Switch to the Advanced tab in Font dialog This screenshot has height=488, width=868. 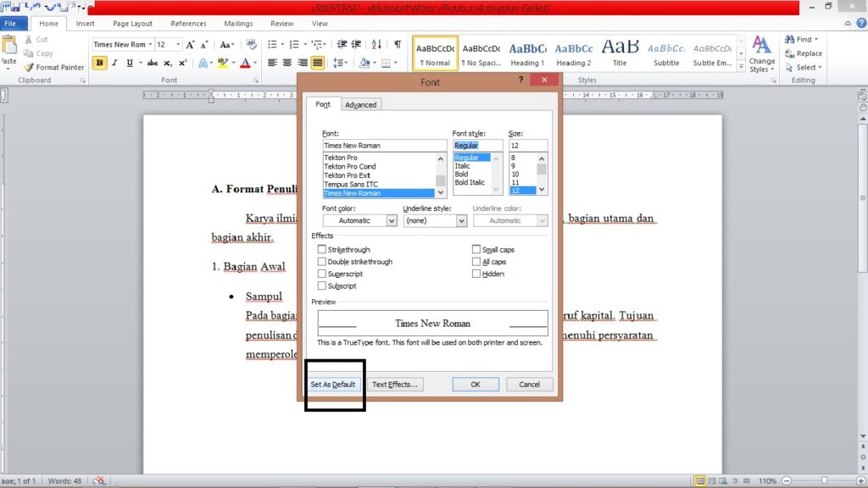click(361, 104)
